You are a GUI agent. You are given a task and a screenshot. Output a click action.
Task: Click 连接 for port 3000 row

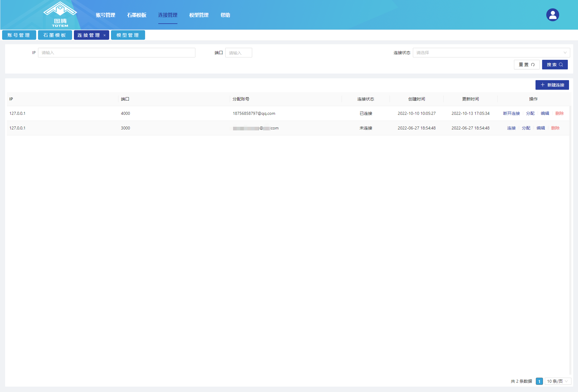[511, 128]
